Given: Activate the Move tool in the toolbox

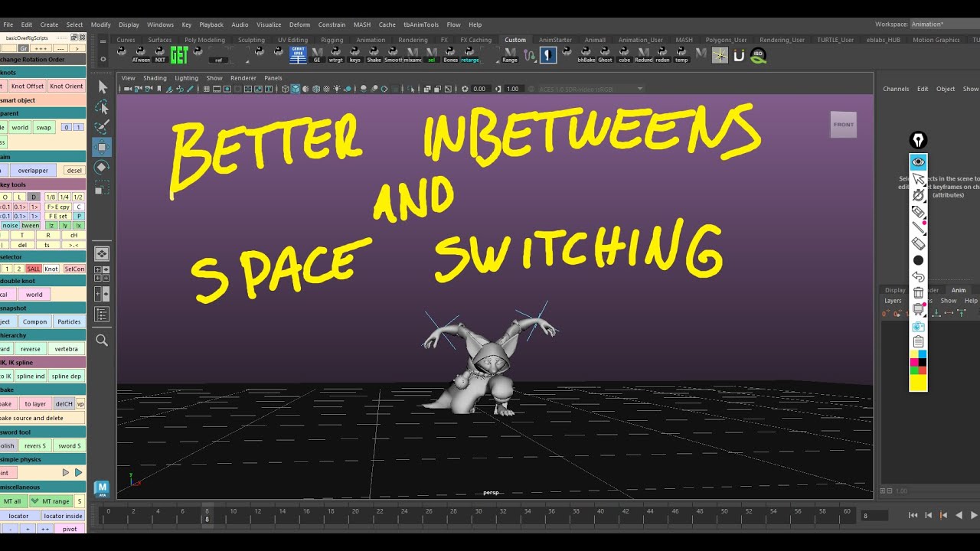Looking at the screenshot, I should (x=102, y=147).
